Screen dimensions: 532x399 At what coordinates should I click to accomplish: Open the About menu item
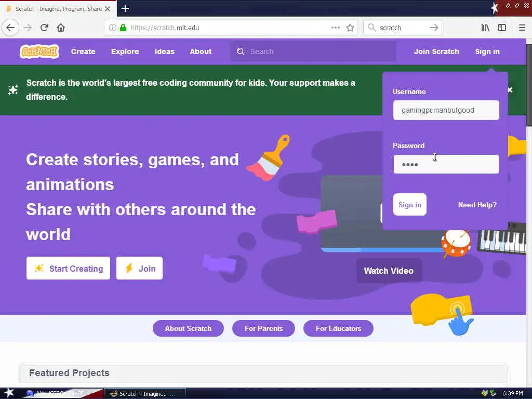(201, 51)
